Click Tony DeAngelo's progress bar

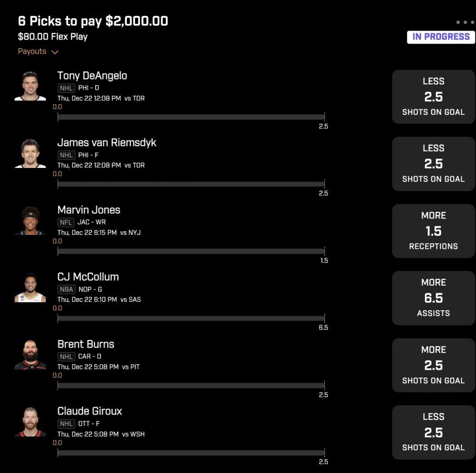click(191, 117)
